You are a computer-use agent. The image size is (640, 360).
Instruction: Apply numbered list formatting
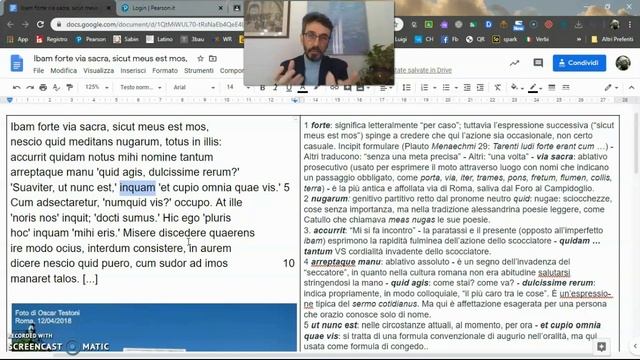tap(424, 87)
